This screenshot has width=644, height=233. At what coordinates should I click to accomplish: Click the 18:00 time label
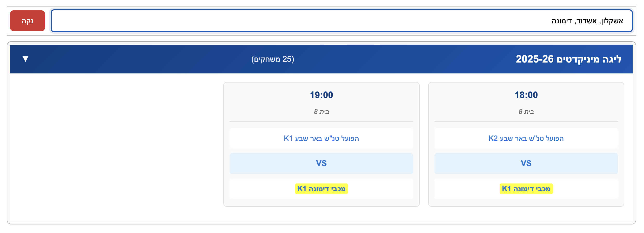(x=526, y=95)
